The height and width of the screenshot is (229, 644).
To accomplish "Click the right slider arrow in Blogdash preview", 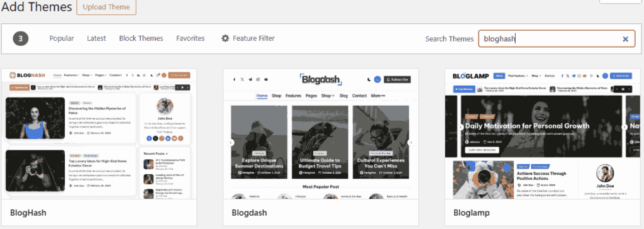I will click(x=411, y=143).
